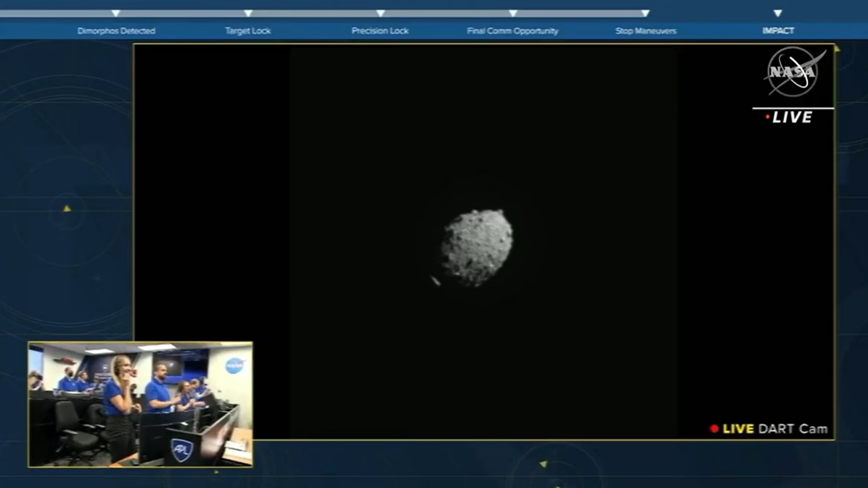Select the marker above IMPACT
The height and width of the screenshot is (488, 868).
[778, 14]
